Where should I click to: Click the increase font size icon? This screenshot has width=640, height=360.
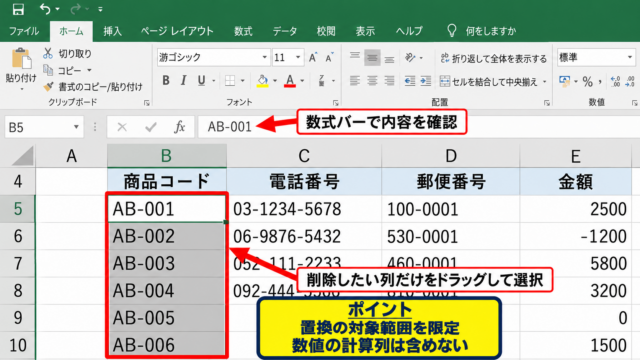(x=313, y=58)
